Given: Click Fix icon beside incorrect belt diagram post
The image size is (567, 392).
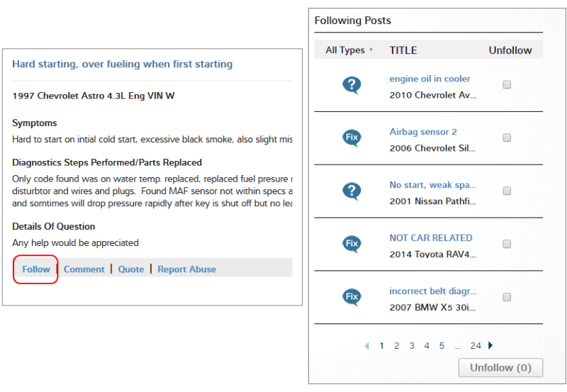Looking at the screenshot, I should point(352,297).
